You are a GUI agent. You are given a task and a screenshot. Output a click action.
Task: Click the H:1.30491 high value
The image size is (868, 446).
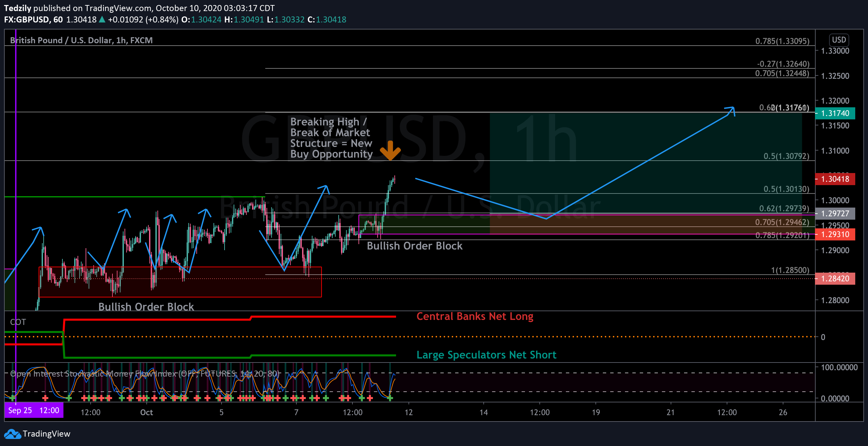pos(244,19)
